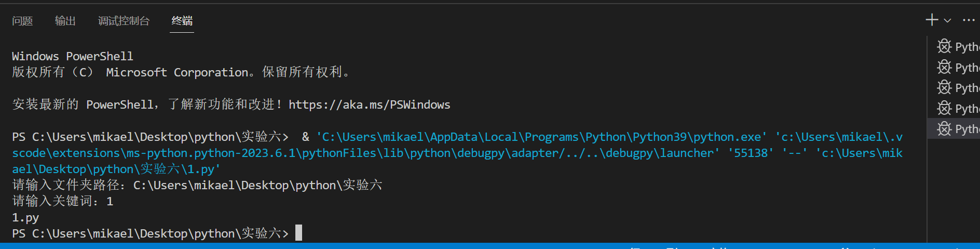The height and width of the screenshot is (249, 980).
Task: Expand the terminal launch profile chevron
Action: click(x=947, y=21)
